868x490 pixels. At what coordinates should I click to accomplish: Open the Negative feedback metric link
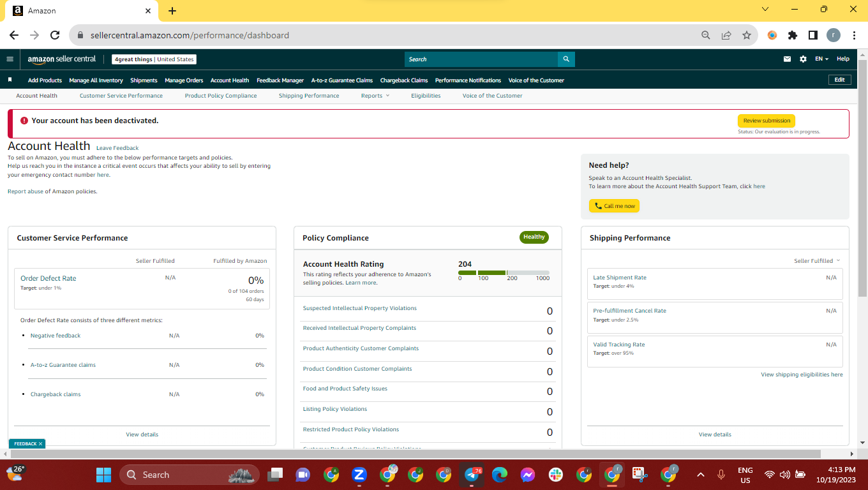point(56,336)
